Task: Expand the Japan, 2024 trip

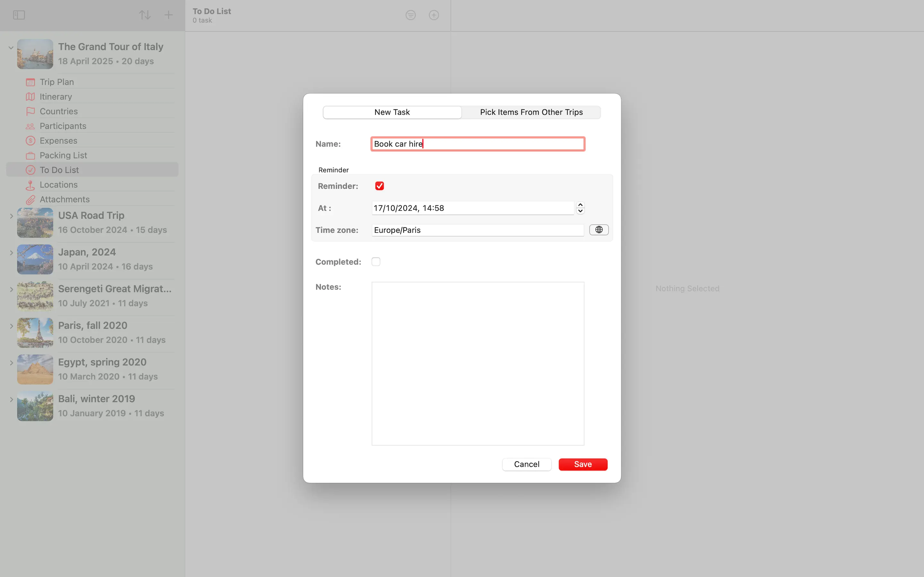Action: tap(11, 253)
